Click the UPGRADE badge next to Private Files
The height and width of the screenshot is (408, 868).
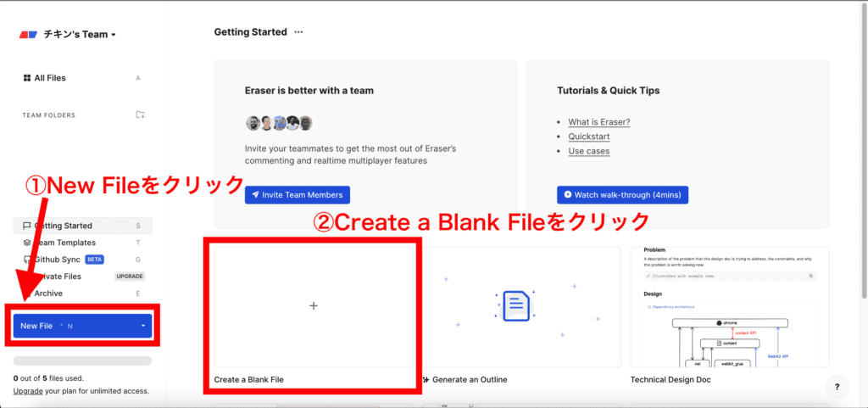(130, 277)
